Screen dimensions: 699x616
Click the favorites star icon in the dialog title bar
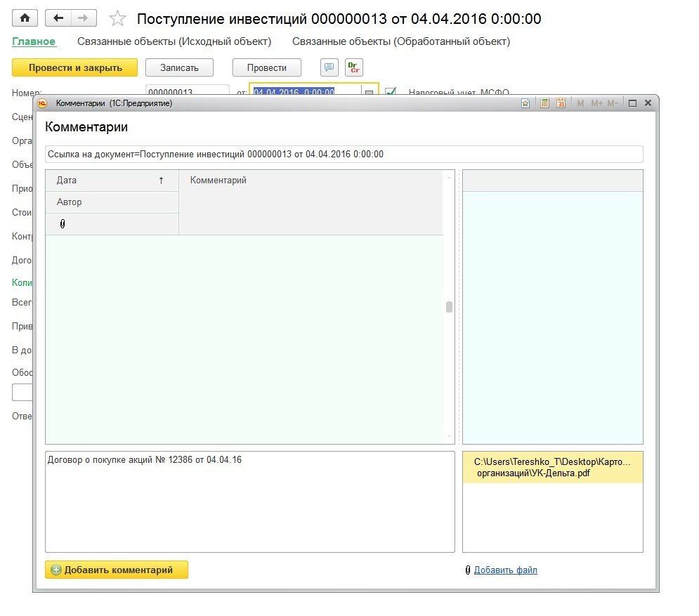(x=525, y=103)
